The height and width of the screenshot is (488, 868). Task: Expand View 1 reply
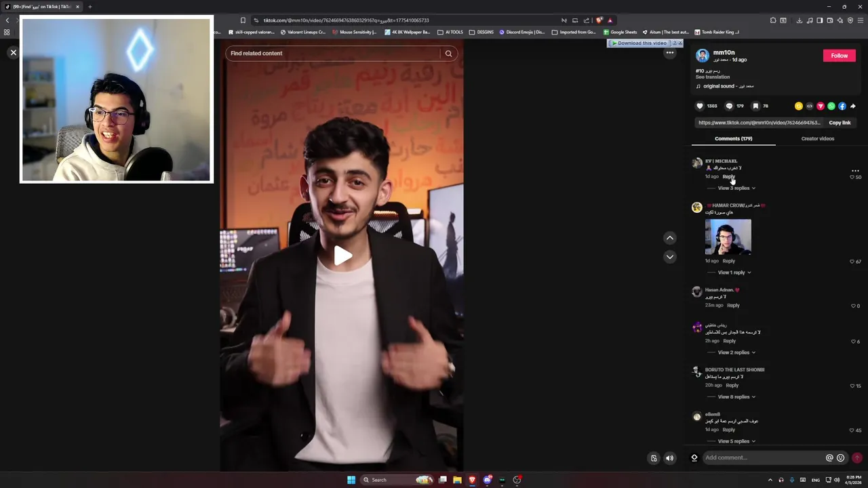(734, 272)
